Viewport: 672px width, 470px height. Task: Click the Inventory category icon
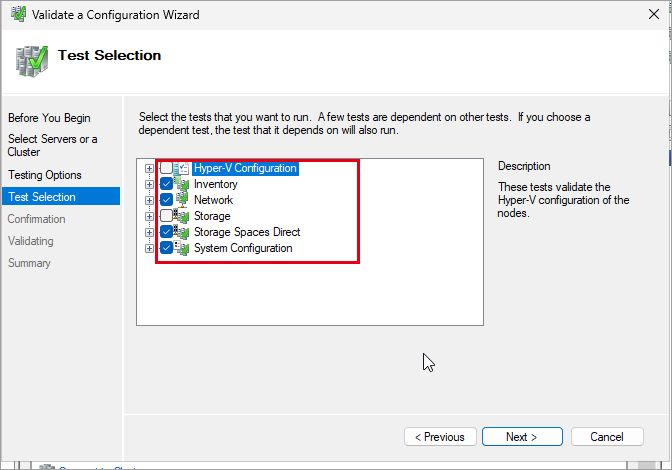[182, 184]
